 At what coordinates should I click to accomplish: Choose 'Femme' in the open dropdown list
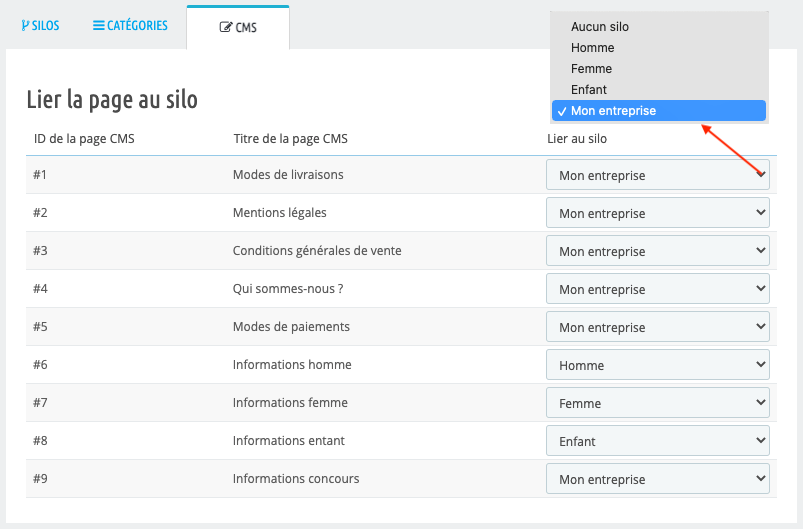[x=659, y=69]
